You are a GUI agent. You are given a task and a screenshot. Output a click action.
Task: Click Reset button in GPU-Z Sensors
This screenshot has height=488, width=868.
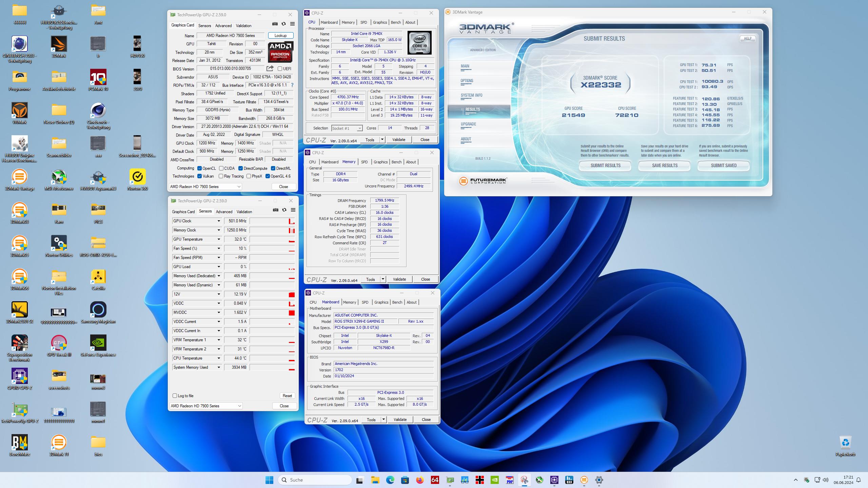tap(287, 396)
